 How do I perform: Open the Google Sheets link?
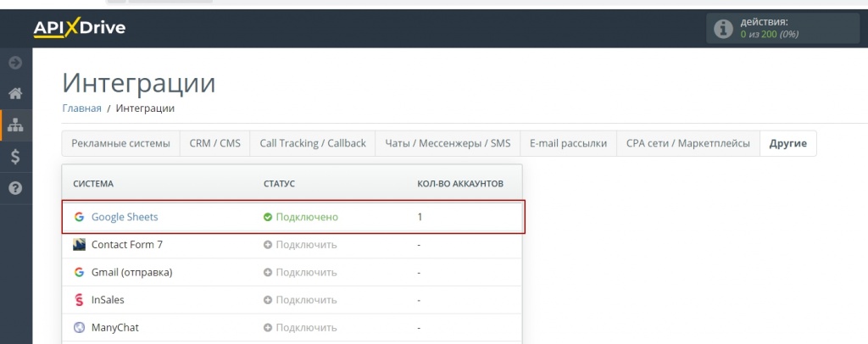[x=125, y=217]
